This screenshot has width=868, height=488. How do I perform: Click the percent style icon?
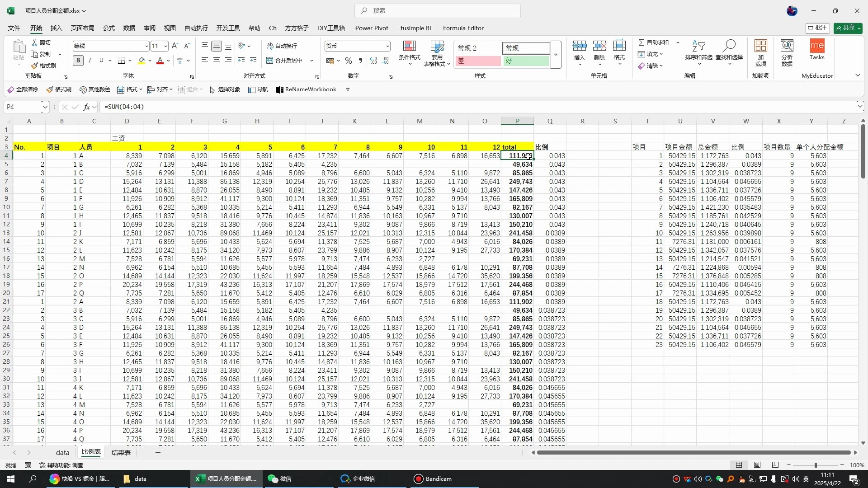coord(349,61)
